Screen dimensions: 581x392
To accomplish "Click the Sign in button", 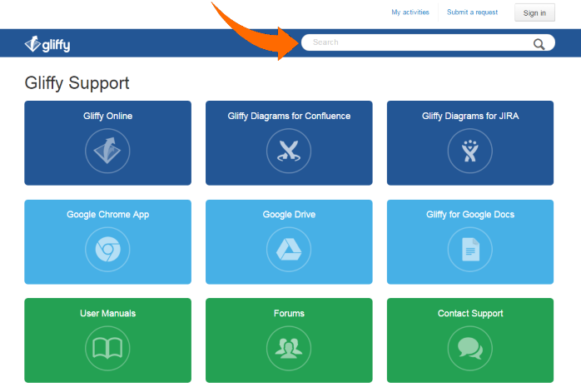I will pyautogui.click(x=534, y=12).
